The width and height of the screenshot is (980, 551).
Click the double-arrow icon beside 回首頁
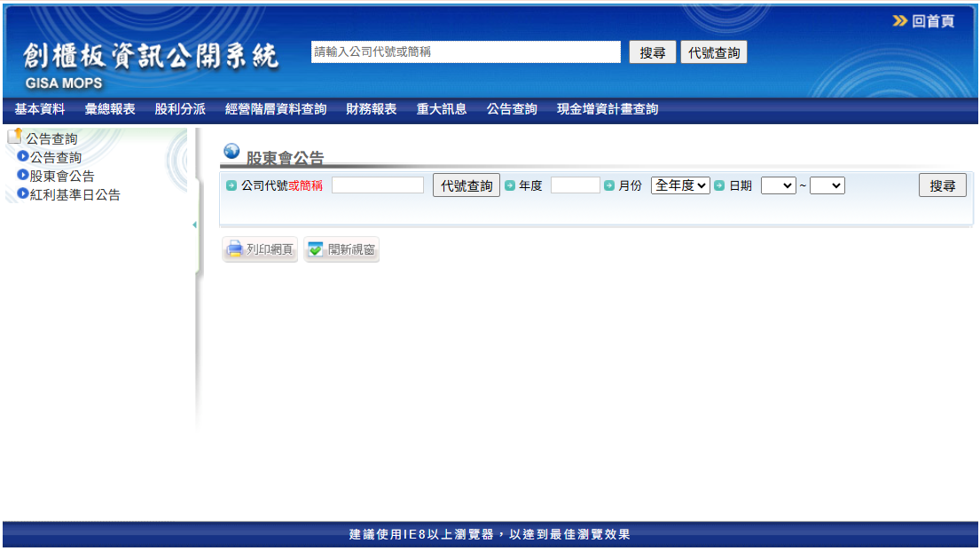point(900,21)
